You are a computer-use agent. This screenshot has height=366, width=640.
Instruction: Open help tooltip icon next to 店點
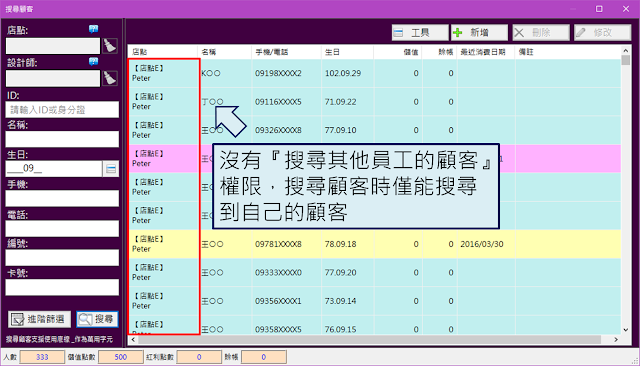pyautogui.click(x=93, y=29)
